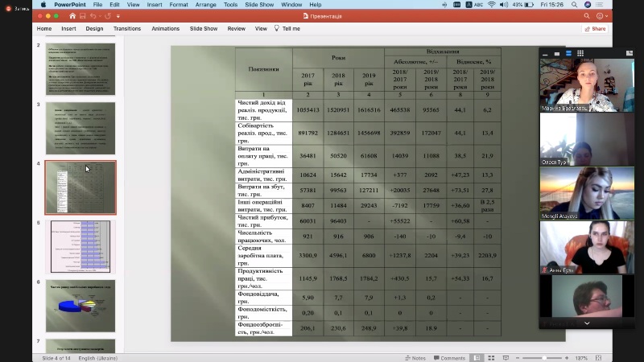
Task: Adjust the zoom slider handle
Action: [x=545, y=358]
